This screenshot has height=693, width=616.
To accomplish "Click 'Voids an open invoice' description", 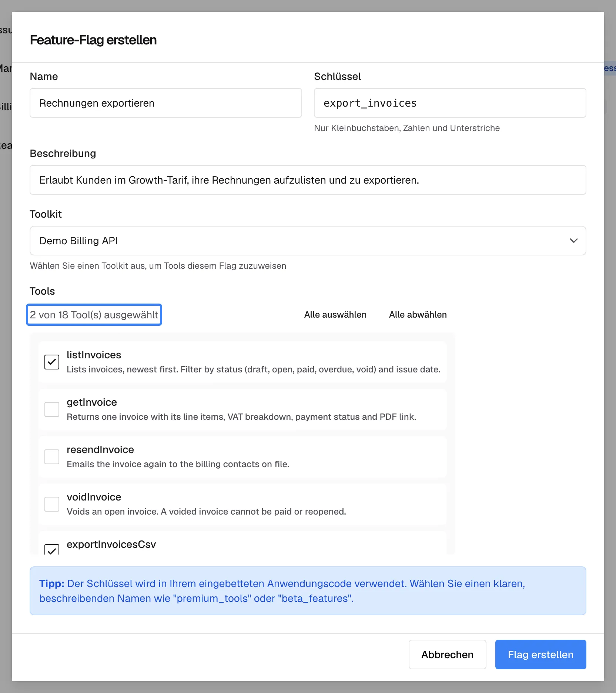I will coord(206,512).
